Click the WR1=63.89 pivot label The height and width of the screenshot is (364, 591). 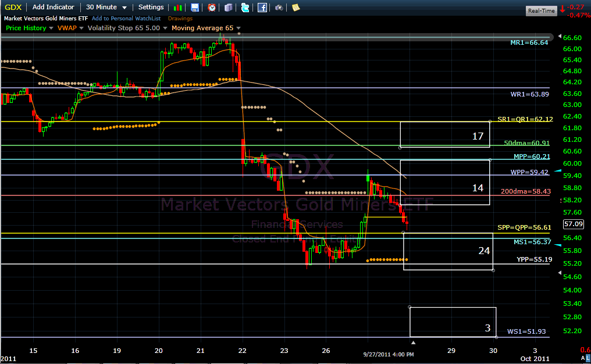(529, 94)
